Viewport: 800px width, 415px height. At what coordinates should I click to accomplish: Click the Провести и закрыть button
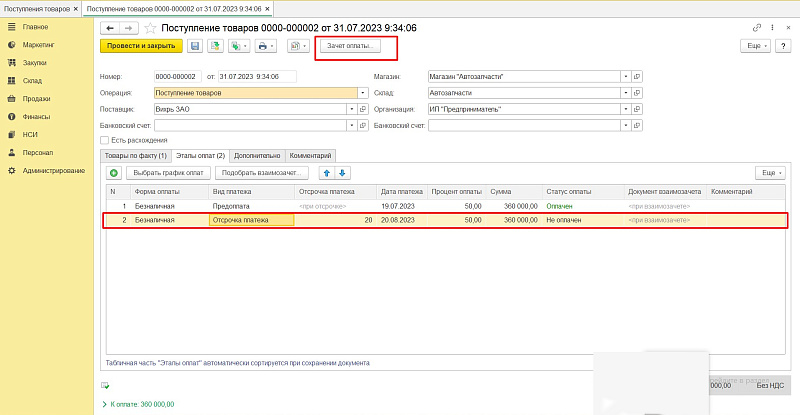[x=140, y=46]
